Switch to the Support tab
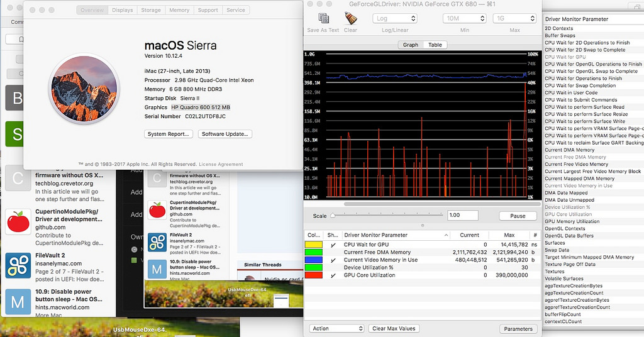 pos(208,10)
